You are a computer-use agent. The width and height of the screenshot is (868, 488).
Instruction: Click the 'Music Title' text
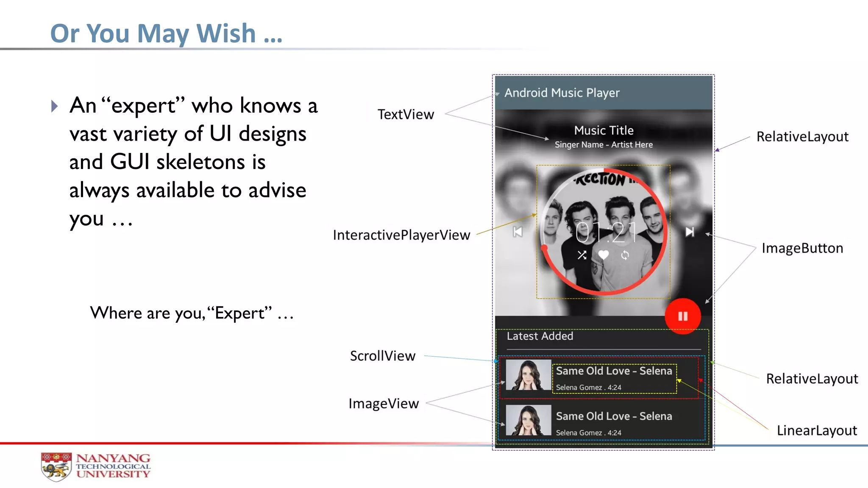604,130
